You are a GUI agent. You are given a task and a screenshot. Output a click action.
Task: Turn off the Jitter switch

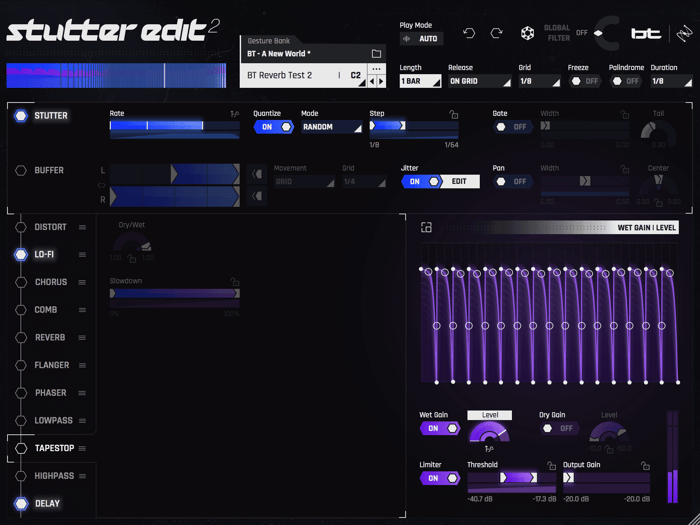421,182
